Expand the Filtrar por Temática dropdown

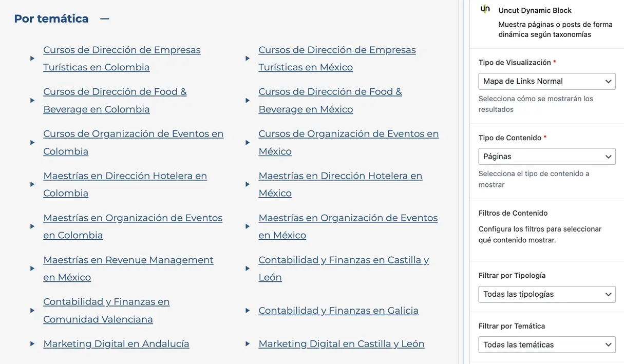point(546,344)
